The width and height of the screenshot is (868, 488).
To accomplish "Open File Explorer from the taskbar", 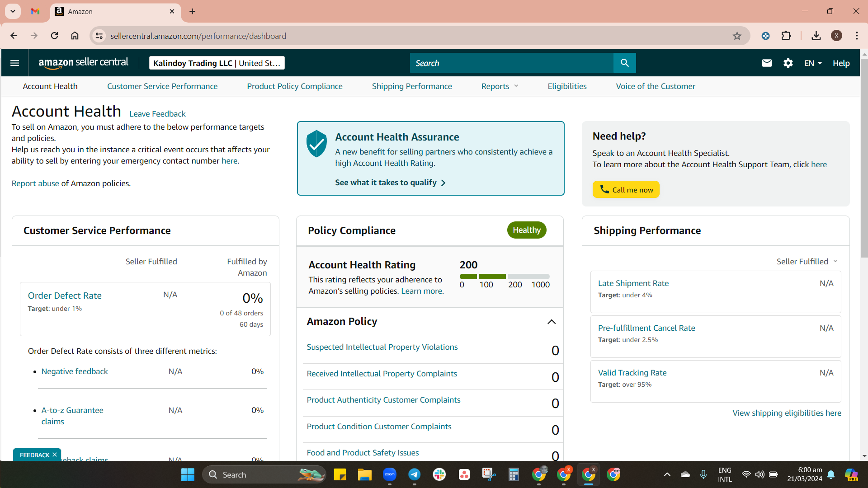I will coord(364,474).
